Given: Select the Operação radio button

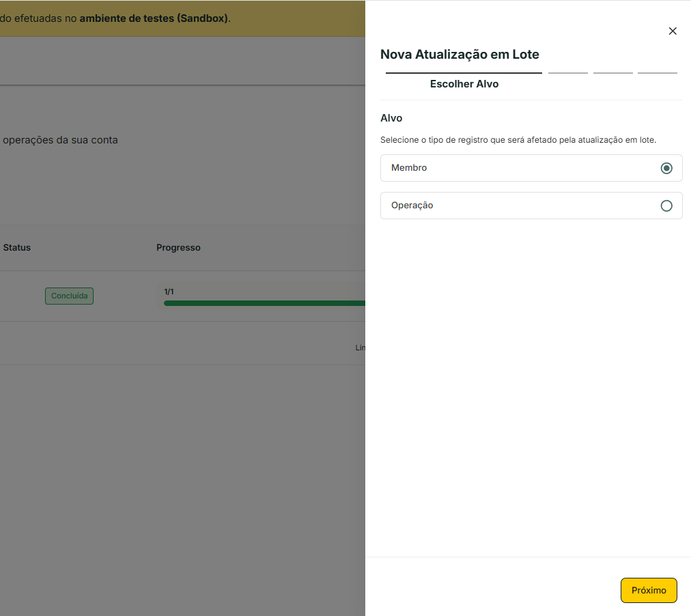Looking at the screenshot, I should click(x=666, y=206).
